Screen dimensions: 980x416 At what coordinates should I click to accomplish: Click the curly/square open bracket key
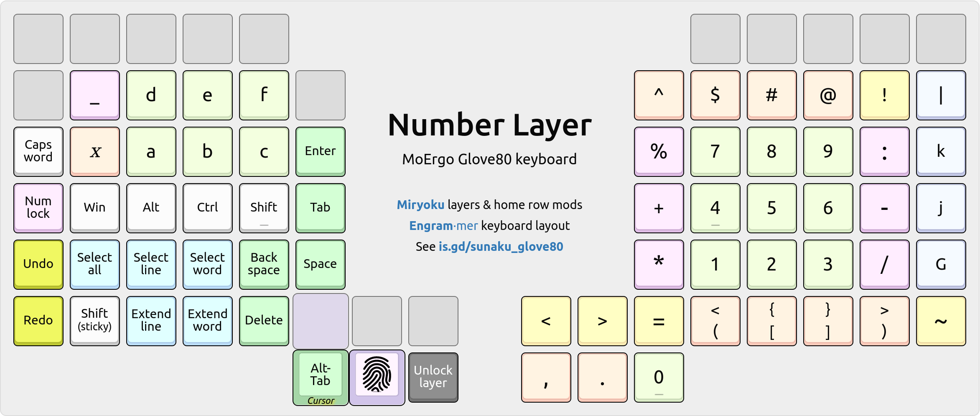[x=772, y=321]
